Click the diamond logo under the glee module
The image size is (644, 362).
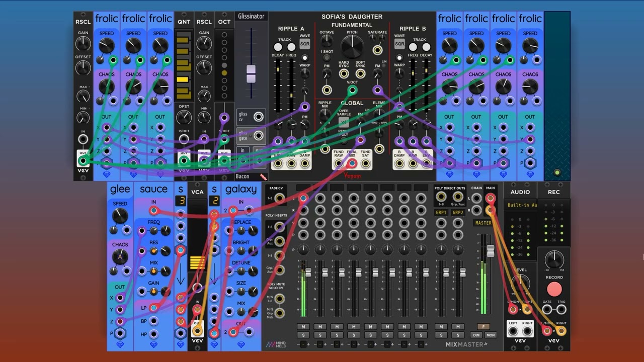click(x=120, y=345)
